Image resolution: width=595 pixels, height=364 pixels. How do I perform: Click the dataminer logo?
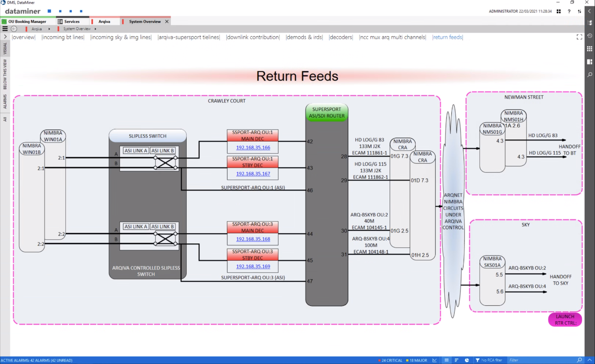pos(23,11)
